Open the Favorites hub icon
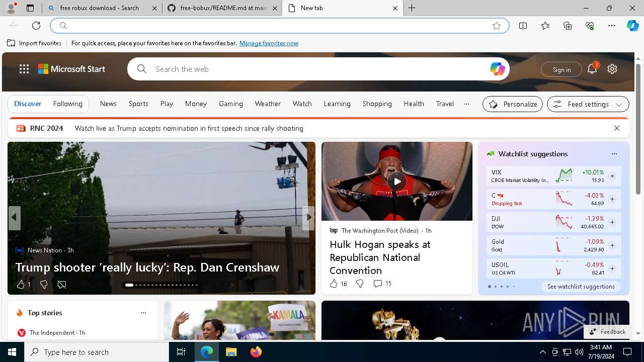Screen dimensions: 644x362 545,26
